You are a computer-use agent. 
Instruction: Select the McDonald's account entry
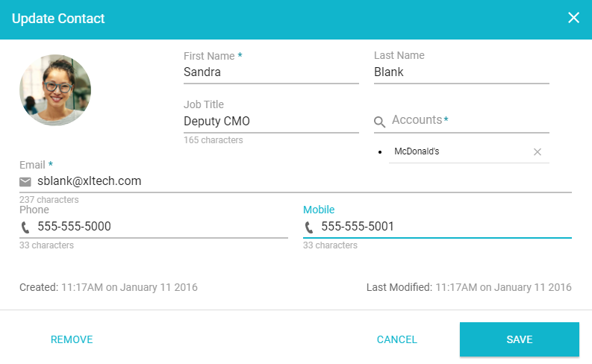point(417,151)
